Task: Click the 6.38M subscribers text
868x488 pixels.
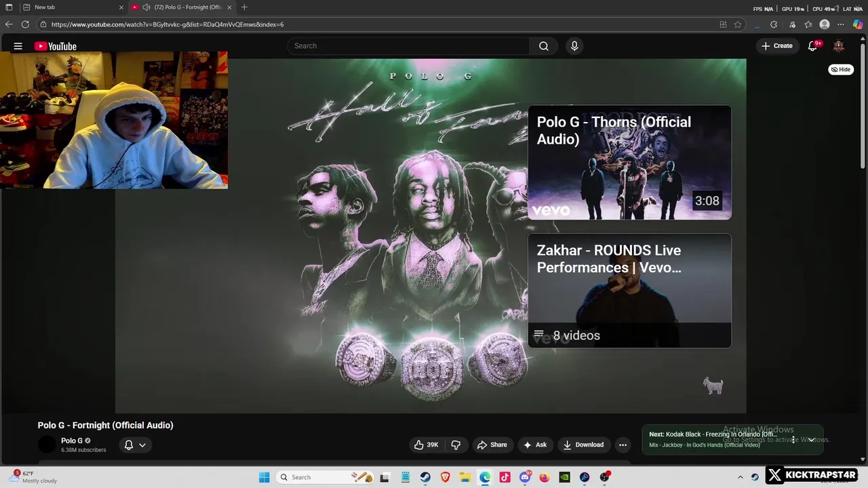Action: click(83, 450)
